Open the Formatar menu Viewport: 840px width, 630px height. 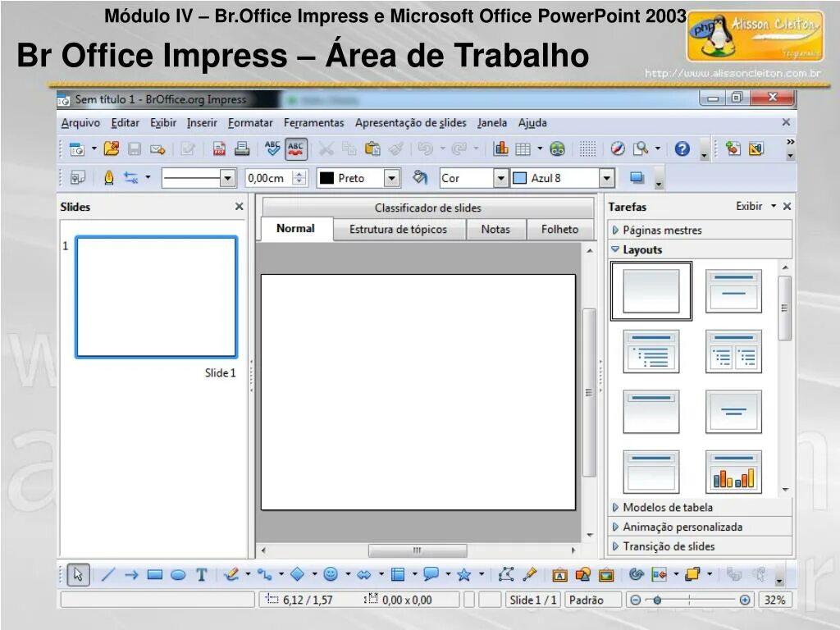[x=250, y=123]
